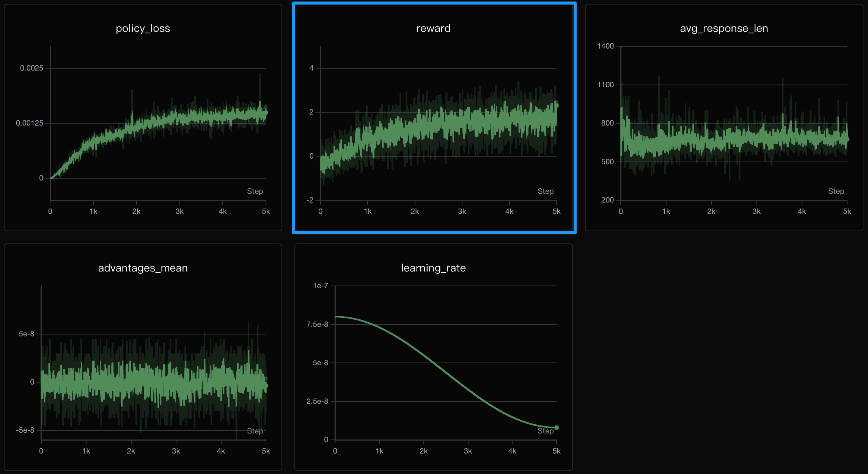Select the final data point on learning_rate curve

pos(556,428)
